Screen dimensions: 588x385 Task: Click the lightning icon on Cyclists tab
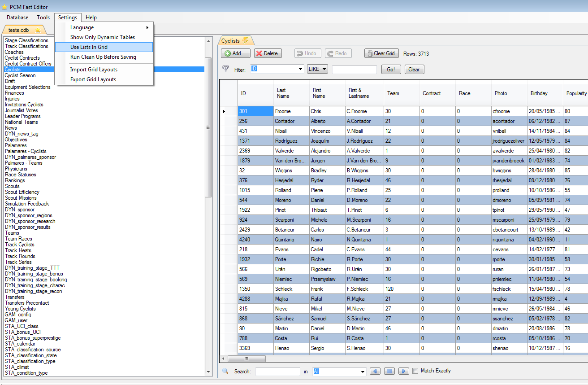tap(245, 41)
